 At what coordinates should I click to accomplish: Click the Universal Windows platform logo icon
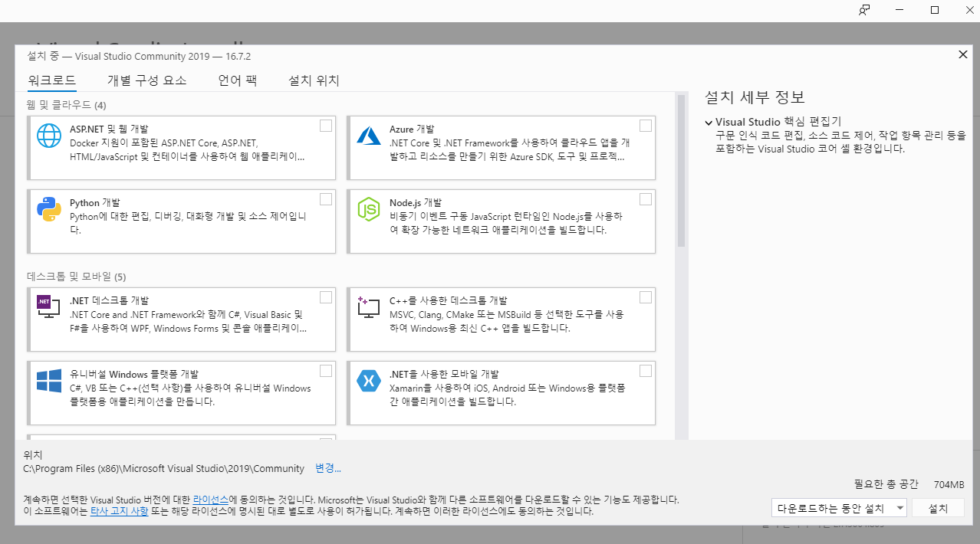click(x=49, y=381)
